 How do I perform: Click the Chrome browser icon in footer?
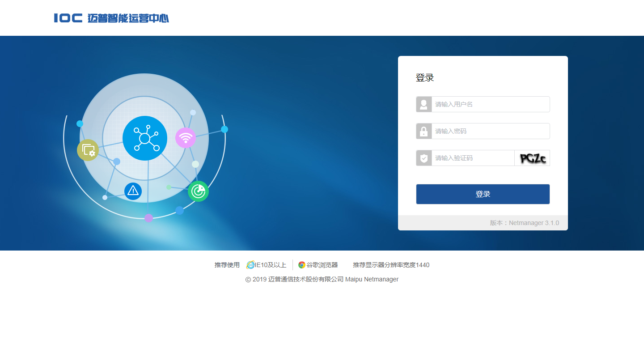302,265
